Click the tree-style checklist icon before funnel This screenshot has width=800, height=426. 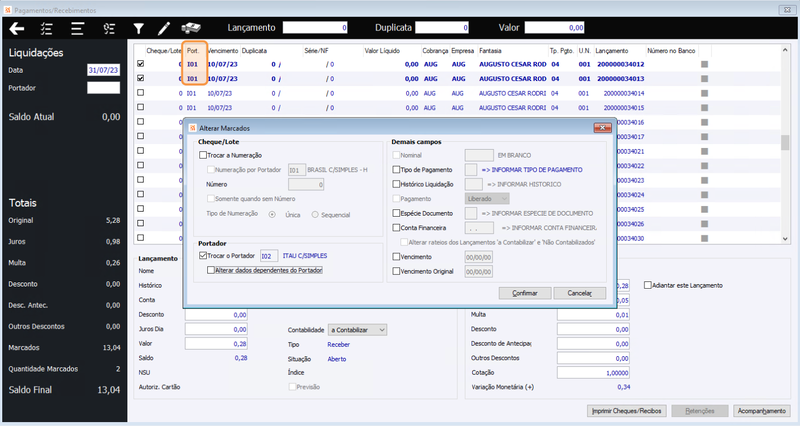109,29
